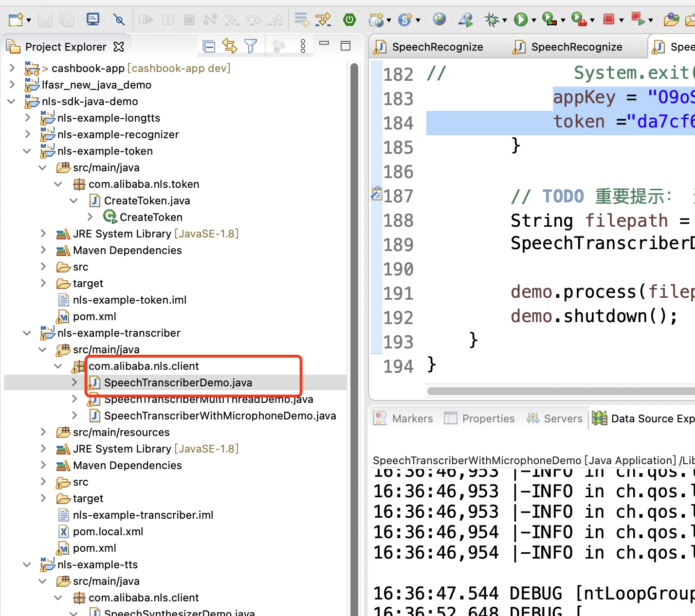The width and height of the screenshot is (695, 616).
Task: Open the internal web browser icon
Action: click(x=439, y=19)
